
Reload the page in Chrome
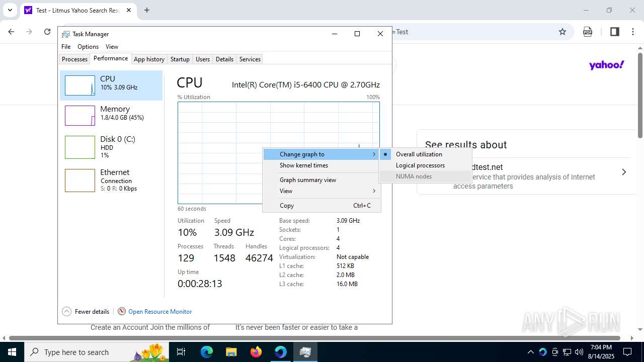(47, 32)
